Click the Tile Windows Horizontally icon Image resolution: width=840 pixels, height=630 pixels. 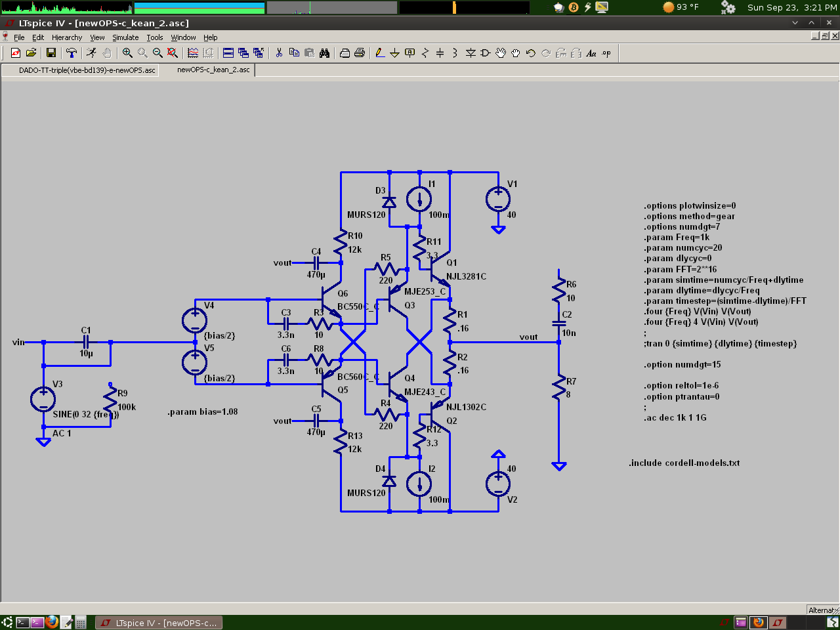pyautogui.click(x=228, y=53)
